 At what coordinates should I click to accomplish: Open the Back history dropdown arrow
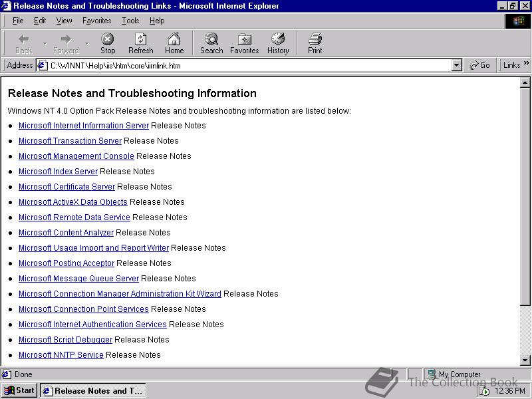pos(45,43)
